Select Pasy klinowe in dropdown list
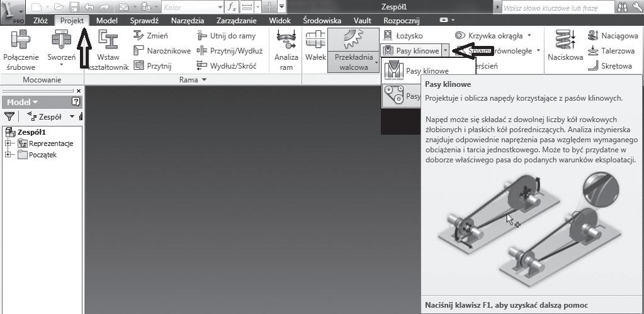Image resolution: width=644 pixels, height=314 pixels. 429,71
